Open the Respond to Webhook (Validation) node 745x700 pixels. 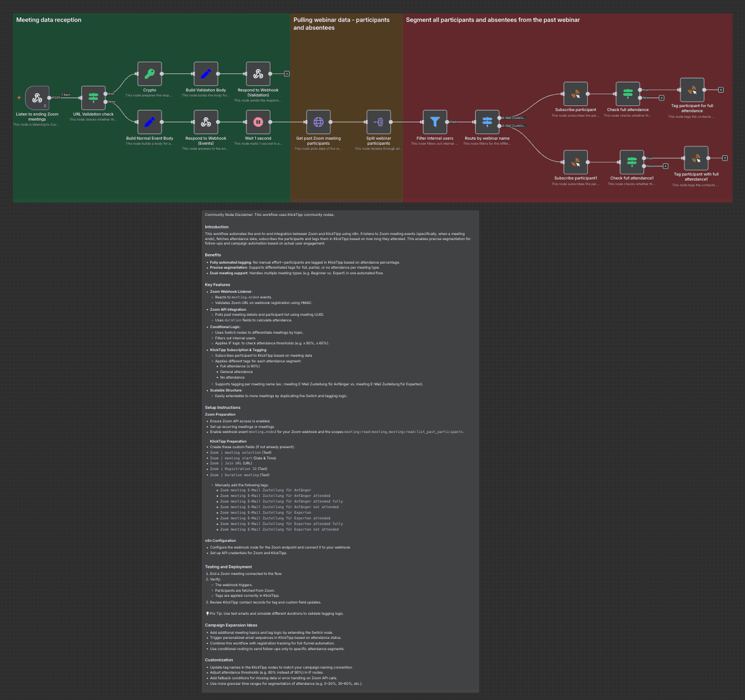coord(258,73)
